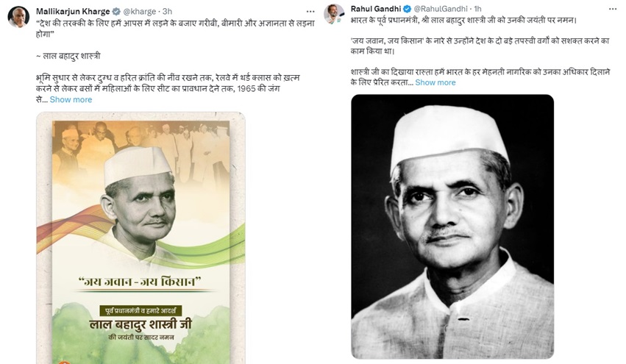Image resolution: width=626 pixels, height=364 pixels.
Task: Click the '~ लाल बहादुर शास्त्री' attribution line
Action: click(x=68, y=57)
